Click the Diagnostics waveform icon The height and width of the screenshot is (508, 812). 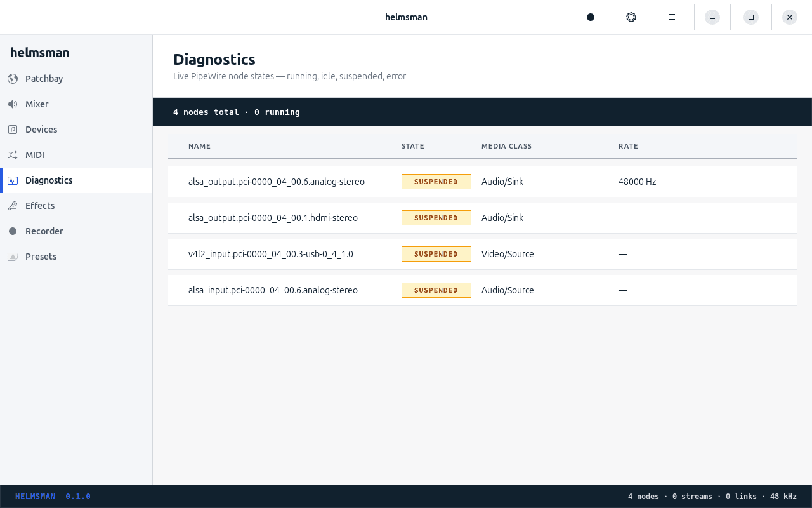pyautogui.click(x=13, y=180)
